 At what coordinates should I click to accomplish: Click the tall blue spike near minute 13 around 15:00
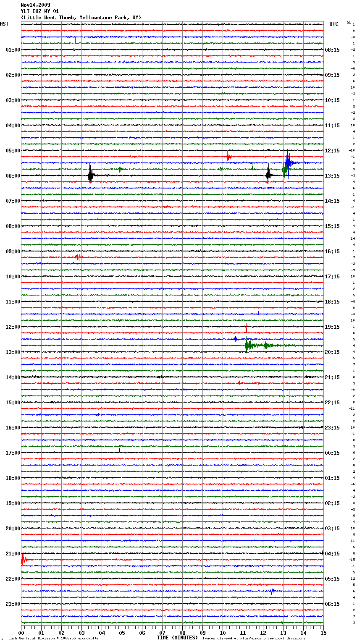[x=289, y=405]
